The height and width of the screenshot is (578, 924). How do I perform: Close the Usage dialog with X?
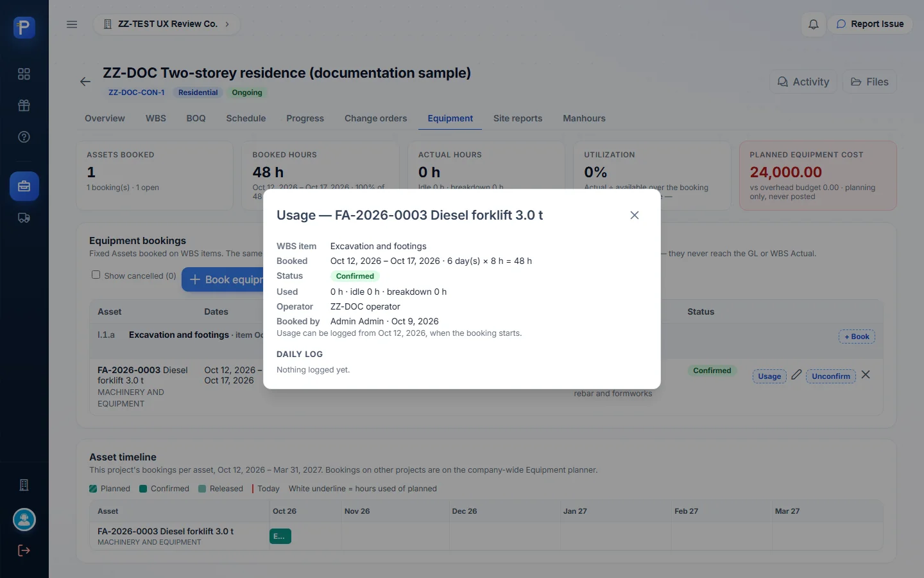(x=635, y=215)
